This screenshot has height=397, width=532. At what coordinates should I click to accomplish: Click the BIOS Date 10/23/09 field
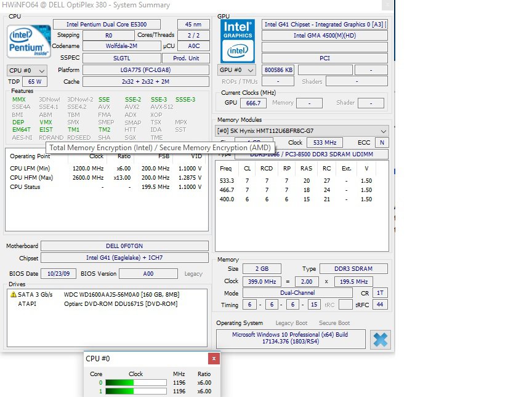coord(58,274)
